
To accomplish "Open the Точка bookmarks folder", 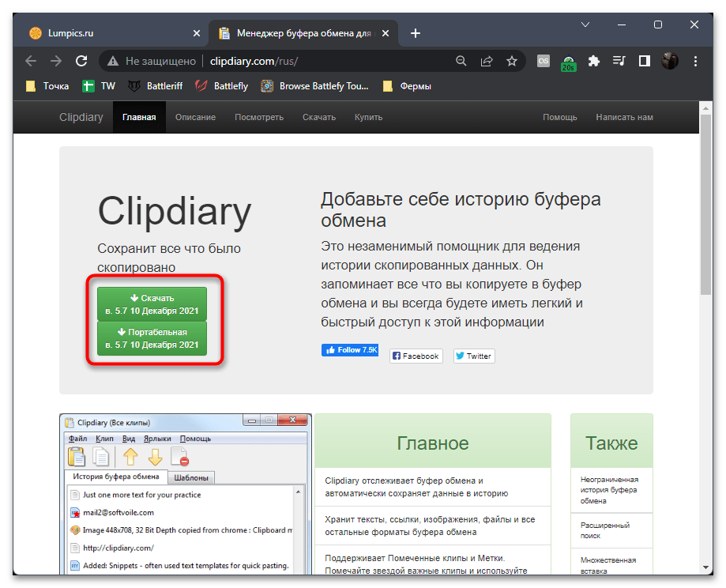I will pos(47,86).
